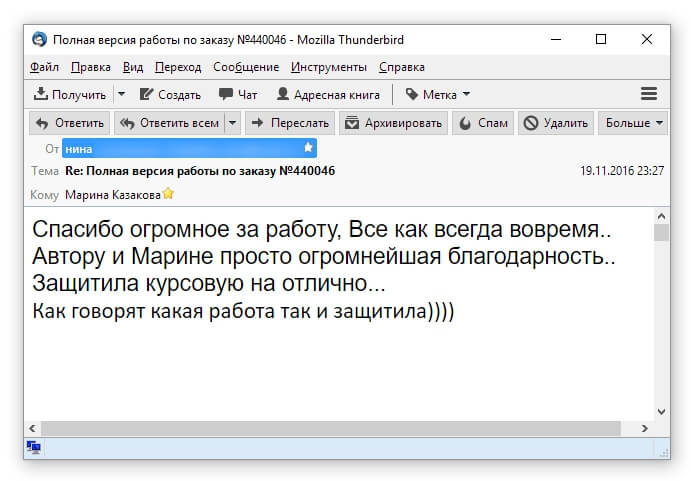The width and height of the screenshot is (691, 481).
Task: Click horizontal scrollbar left arrow
Action: [x=33, y=428]
